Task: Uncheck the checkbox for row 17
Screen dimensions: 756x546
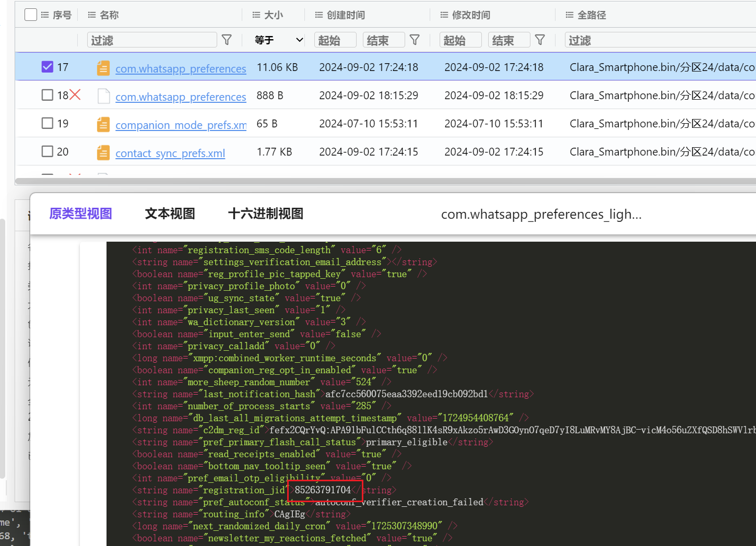Action: pyautogui.click(x=48, y=67)
